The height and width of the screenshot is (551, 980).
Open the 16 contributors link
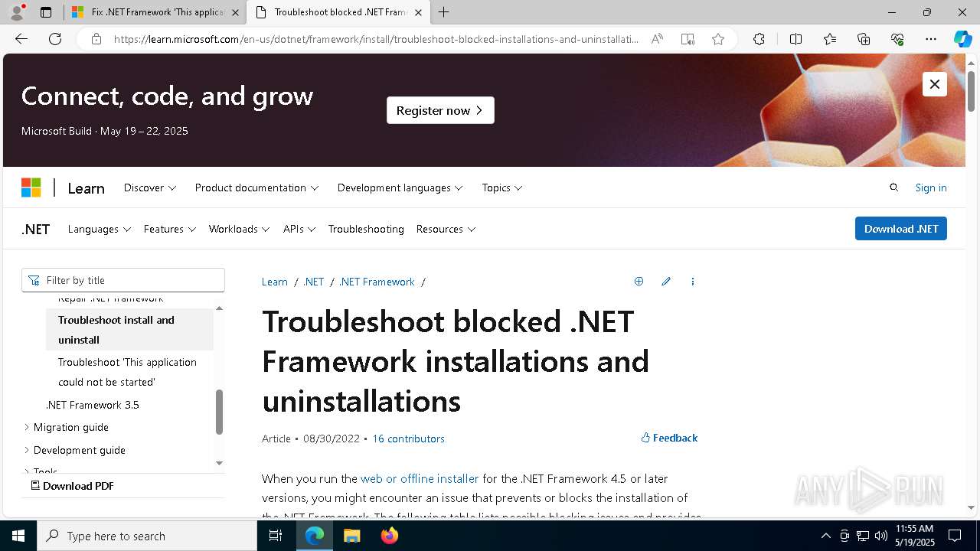tap(408, 439)
